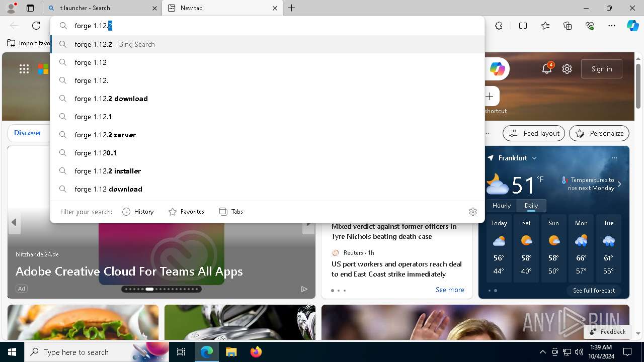This screenshot has height=362, width=644.
Task: Choose the 'forge 1.12 download' suggestion
Action: pos(267,189)
